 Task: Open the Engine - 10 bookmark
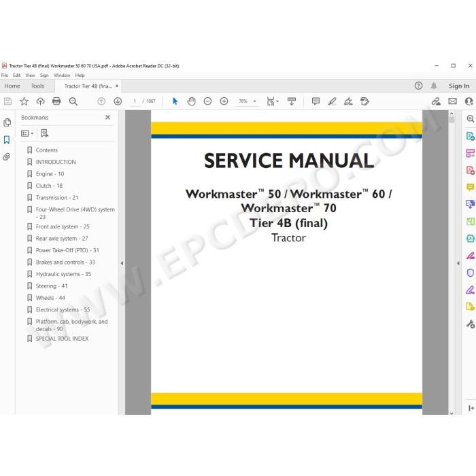click(50, 174)
